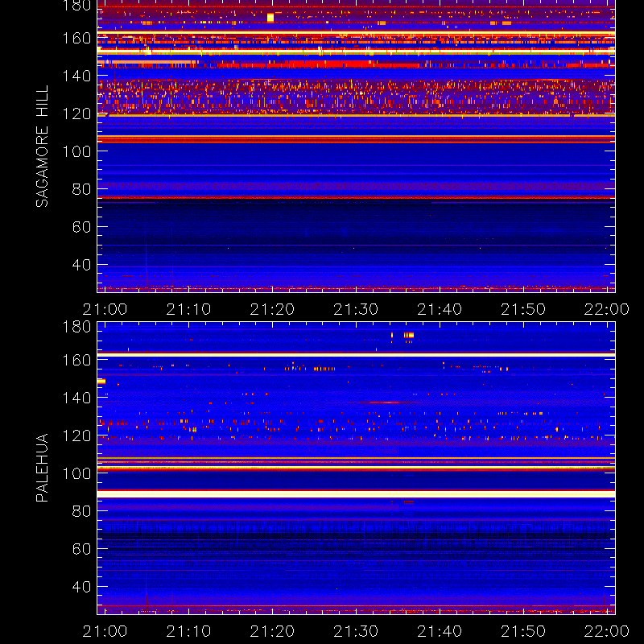Image resolution: width=644 pixels, height=644 pixels.
Task: Click the 21:00 time label under Sagamore Hill plot
Action: click(x=105, y=309)
